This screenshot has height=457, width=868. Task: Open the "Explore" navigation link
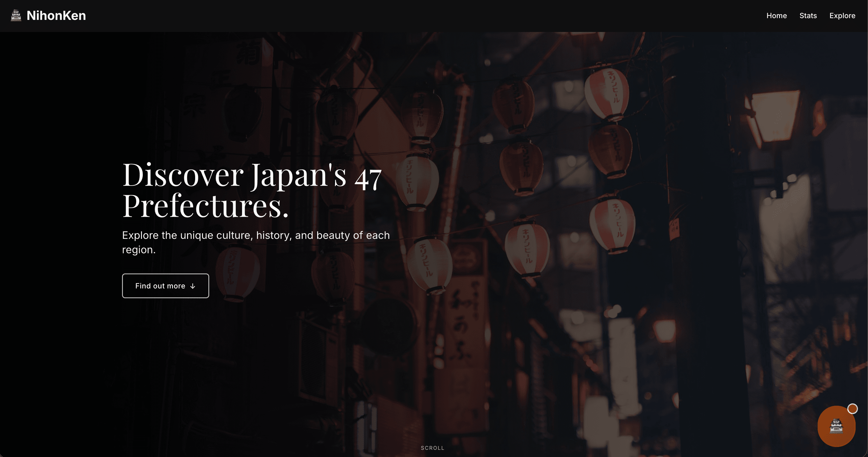pos(842,16)
